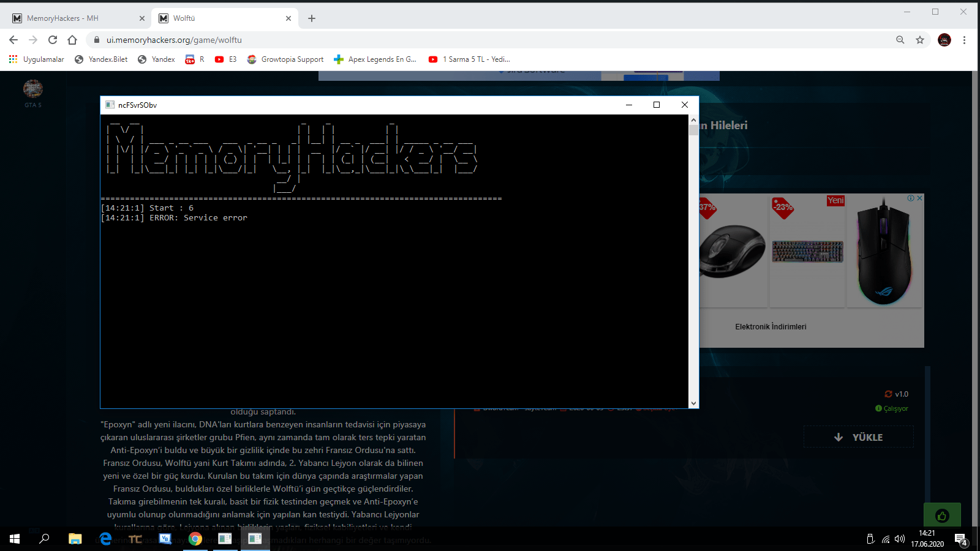This screenshot has width=980, height=551.
Task: Click the console scrollbar down arrow
Action: (x=693, y=403)
